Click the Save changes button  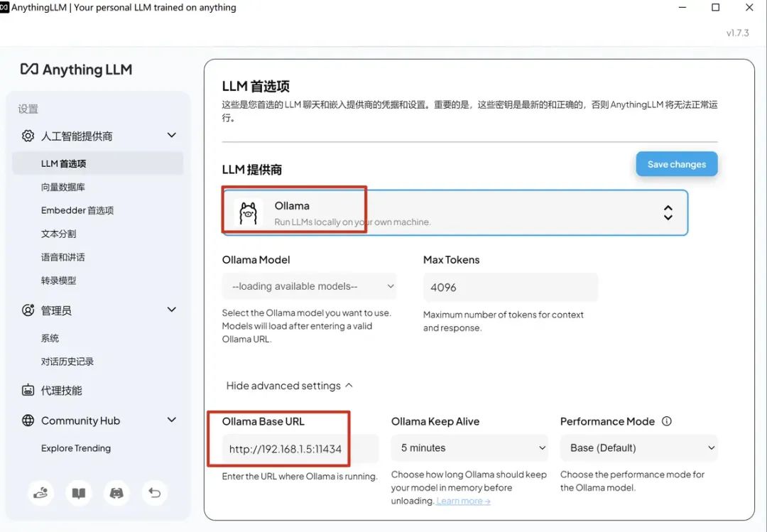pos(677,164)
